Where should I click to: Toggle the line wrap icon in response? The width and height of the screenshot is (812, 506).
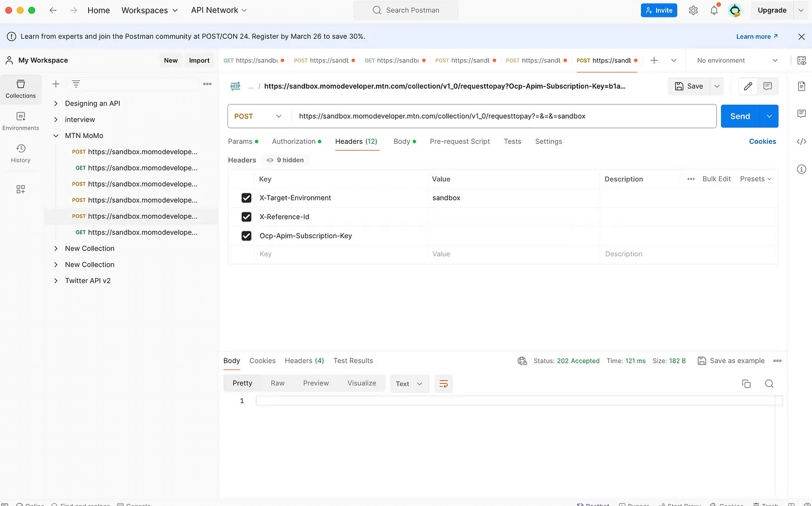444,384
